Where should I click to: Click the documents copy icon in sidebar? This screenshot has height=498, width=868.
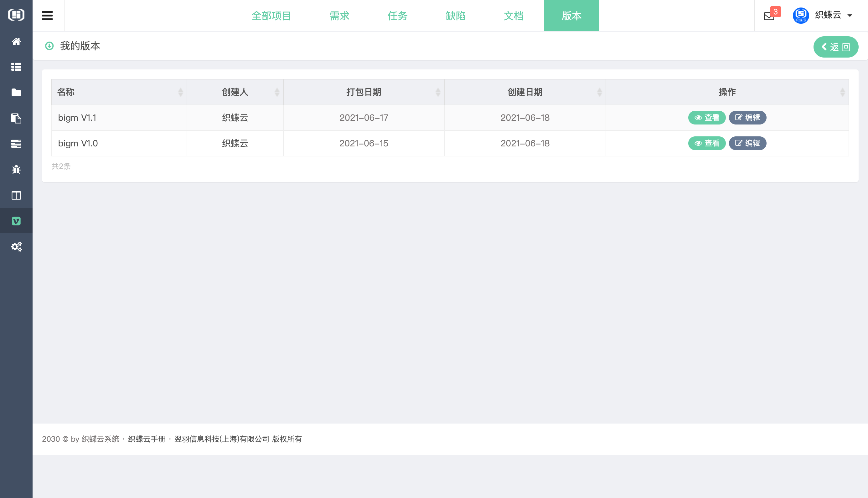16,118
